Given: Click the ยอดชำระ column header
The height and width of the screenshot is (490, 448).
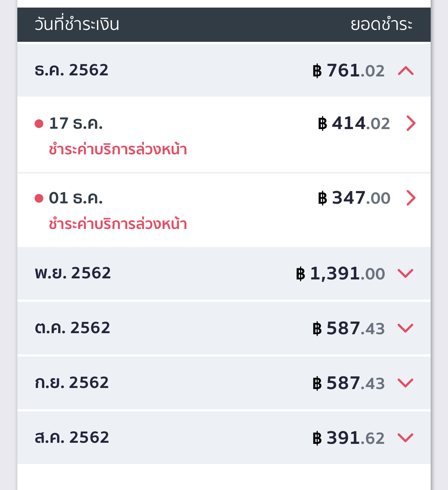Looking at the screenshot, I should click(x=382, y=24).
